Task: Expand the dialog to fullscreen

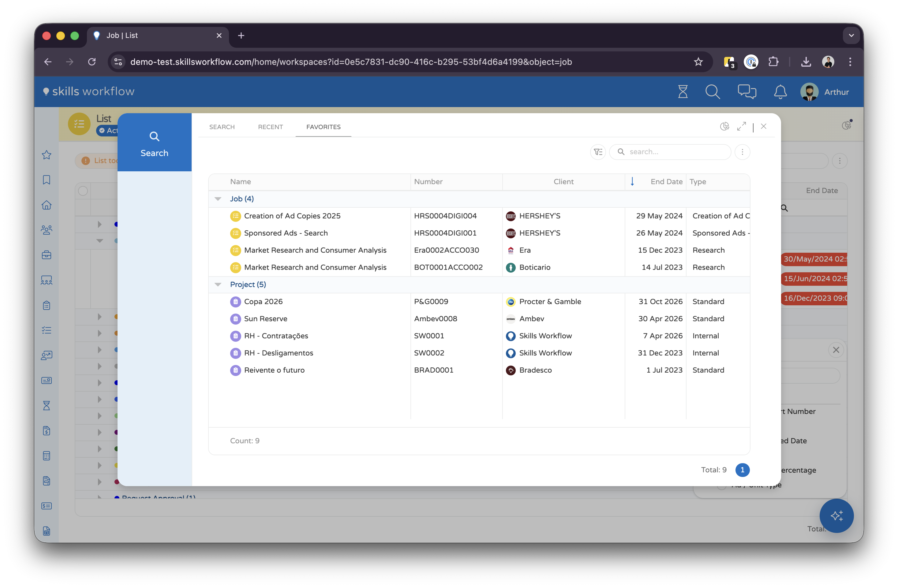Action: pyautogui.click(x=741, y=126)
